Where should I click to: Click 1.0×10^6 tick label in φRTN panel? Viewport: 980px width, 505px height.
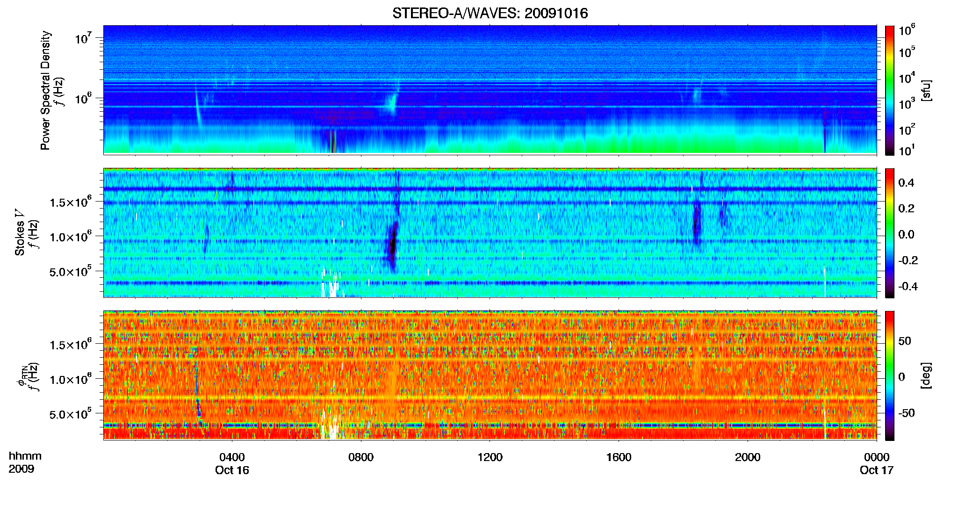pos(71,379)
